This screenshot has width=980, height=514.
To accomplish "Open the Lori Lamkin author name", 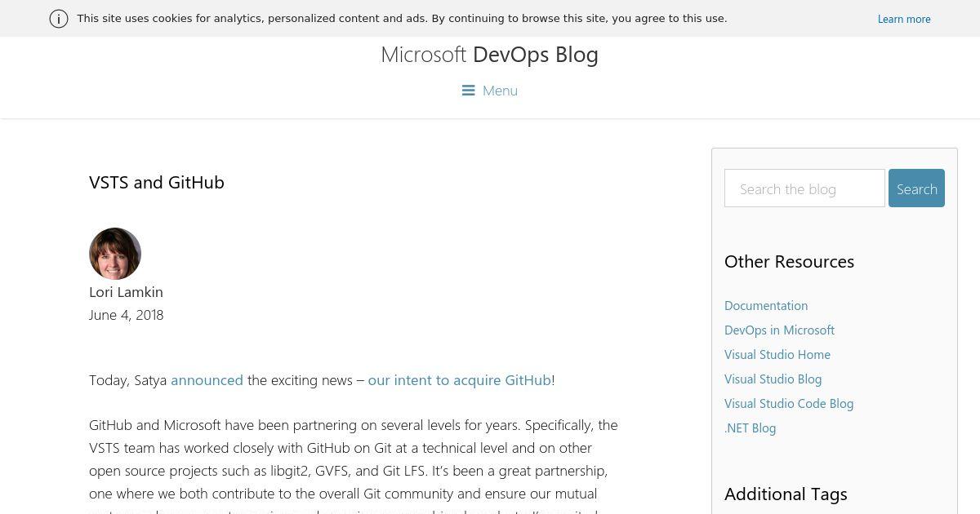I will tap(126, 292).
